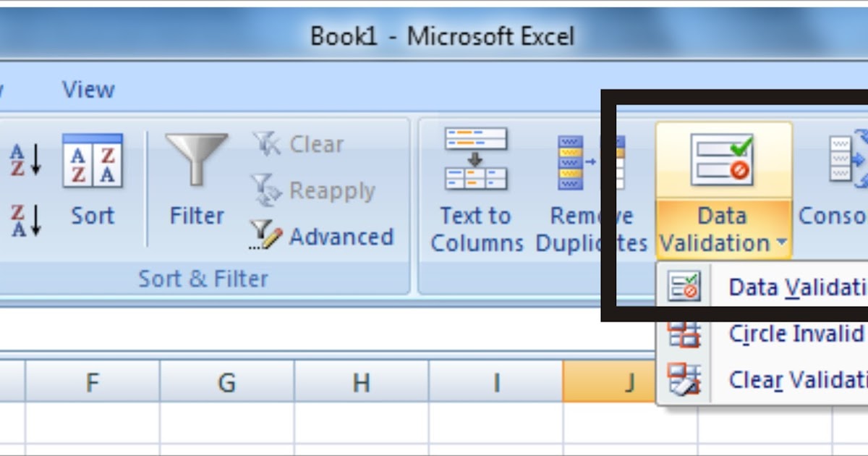Viewport: 868px width, 456px height.
Task: Select highlighted column J header
Action: click(610, 381)
